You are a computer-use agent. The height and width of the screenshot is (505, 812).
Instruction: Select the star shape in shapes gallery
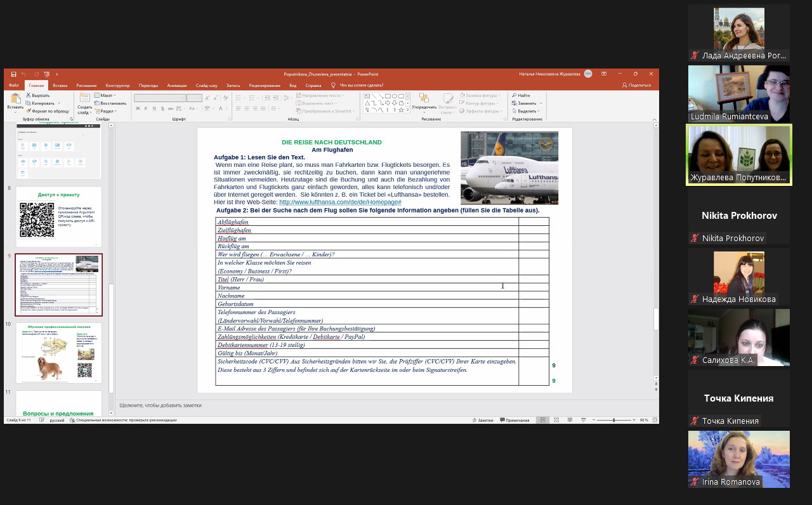coord(401,110)
